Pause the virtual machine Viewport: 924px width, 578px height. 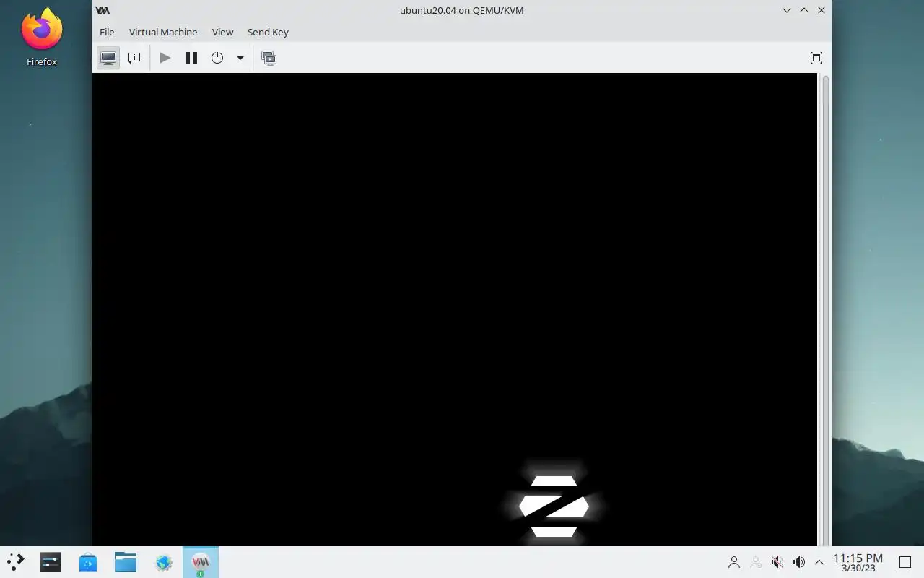pos(191,58)
